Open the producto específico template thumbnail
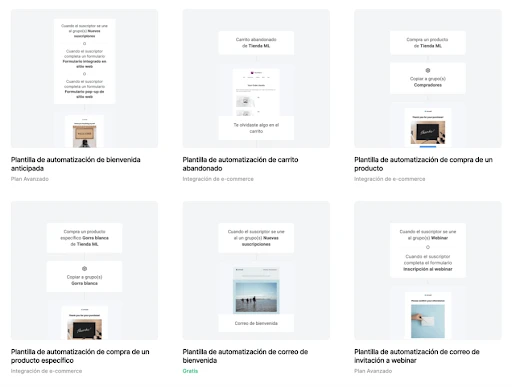The width and height of the screenshot is (512, 387). 84,270
